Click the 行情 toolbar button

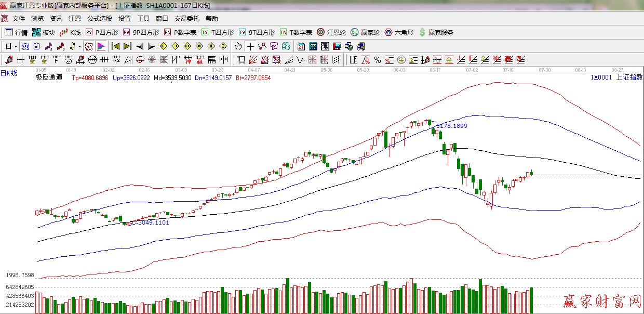16,32
